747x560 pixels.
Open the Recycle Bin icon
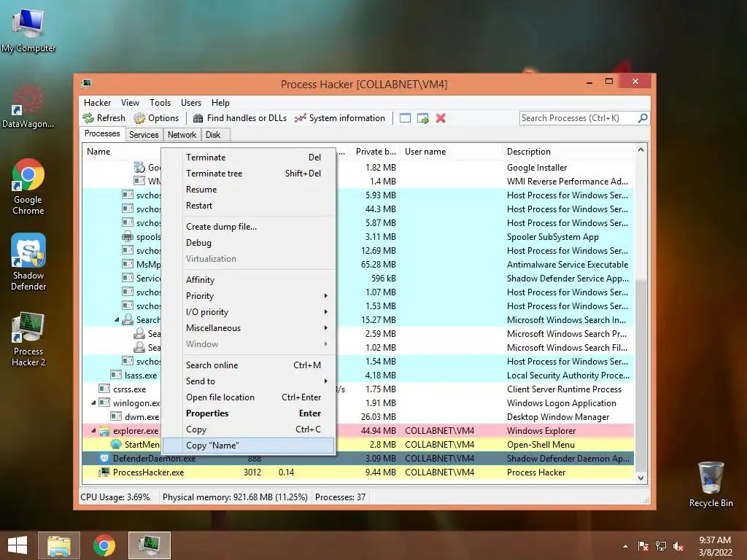711,484
